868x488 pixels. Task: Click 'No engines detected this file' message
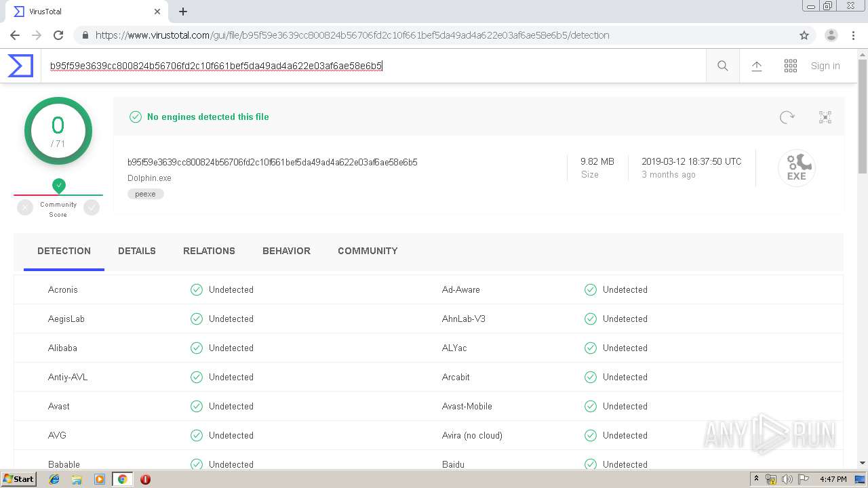point(208,117)
